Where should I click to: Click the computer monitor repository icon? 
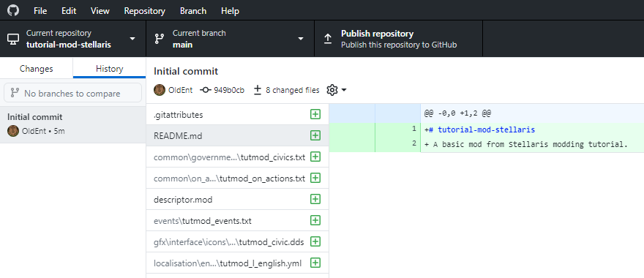pyautogui.click(x=13, y=39)
